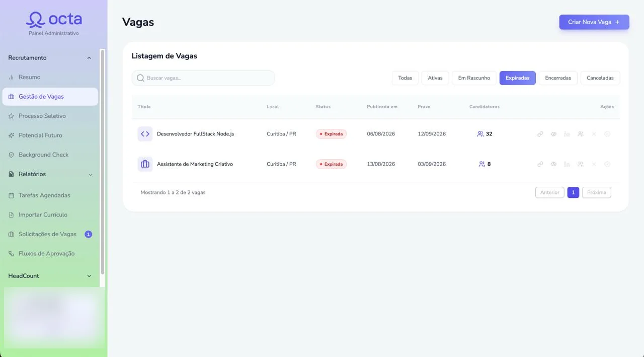Open candidates action icon in Desenvolvedor FullStack row
644x357 pixels.
tap(581, 134)
